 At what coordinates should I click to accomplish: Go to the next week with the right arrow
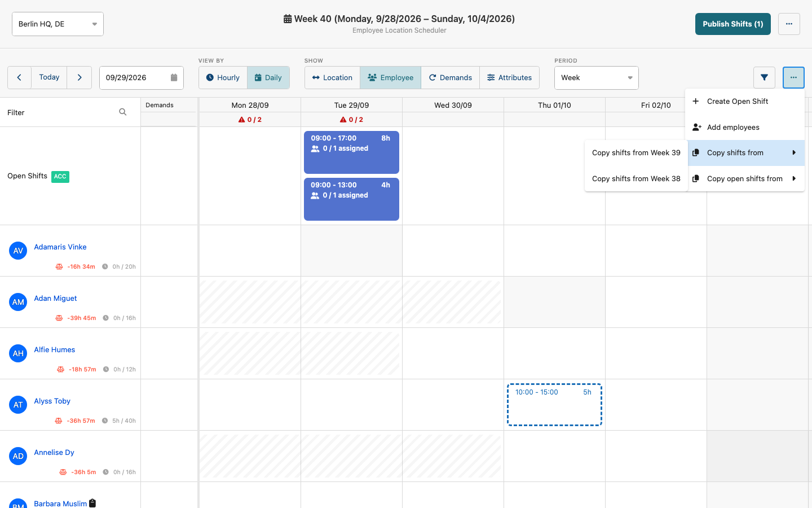tap(80, 77)
